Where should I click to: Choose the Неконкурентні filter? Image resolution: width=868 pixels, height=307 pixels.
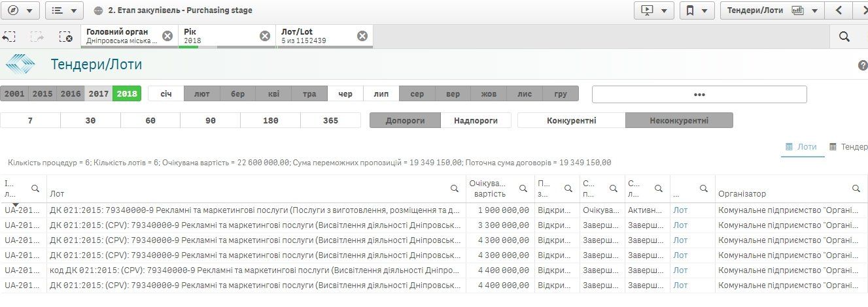[x=679, y=120]
